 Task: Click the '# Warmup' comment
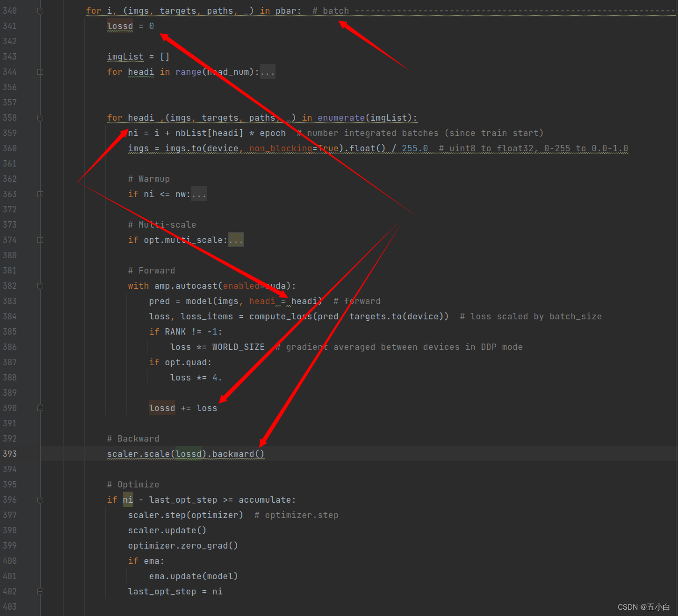149,179
